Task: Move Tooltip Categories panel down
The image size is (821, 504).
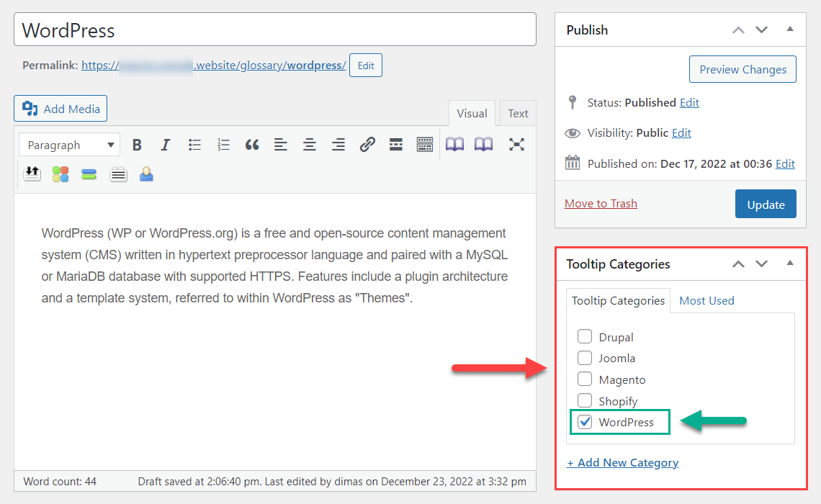Action: [761, 264]
